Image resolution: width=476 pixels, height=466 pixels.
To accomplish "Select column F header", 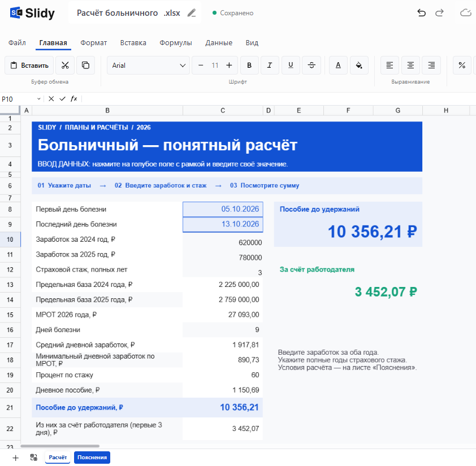I will 348,111.
